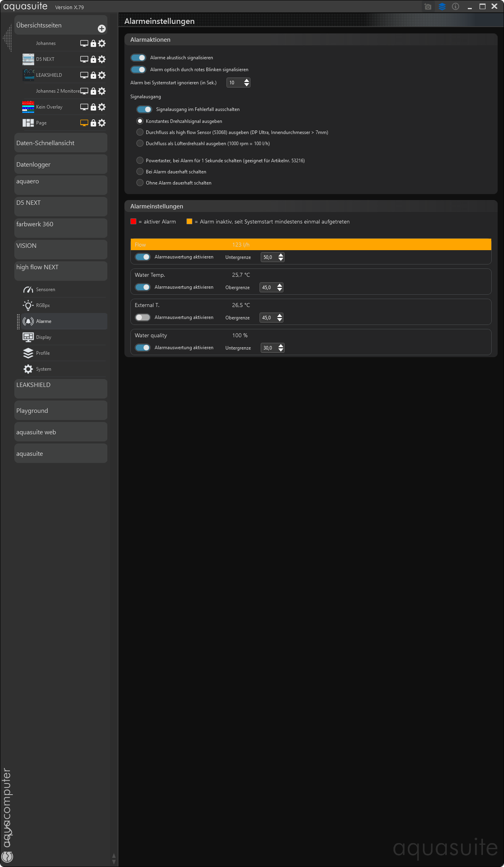Click Flow Untergrenze value field 50,0
Viewport: 504px width, 867px height.
(x=269, y=257)
